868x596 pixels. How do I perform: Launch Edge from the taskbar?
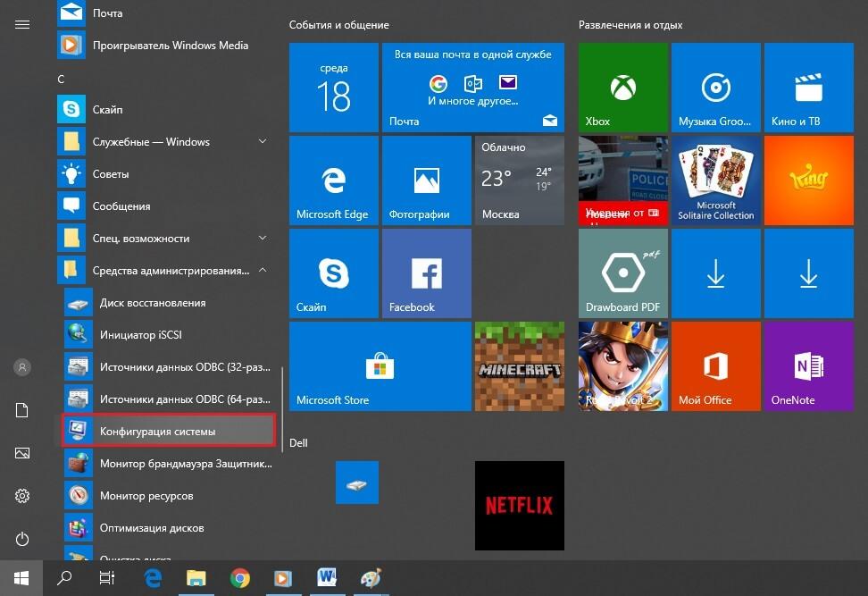coord(153,578)
